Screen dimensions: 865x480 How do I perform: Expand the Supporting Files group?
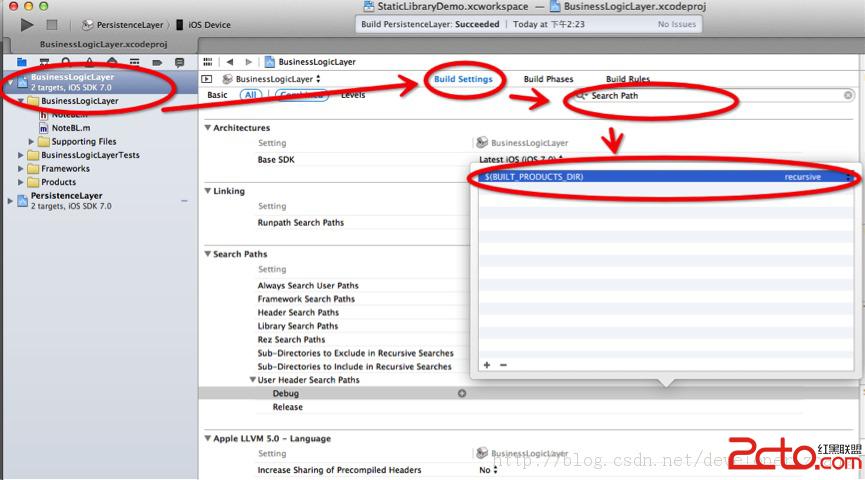[31, 142]
